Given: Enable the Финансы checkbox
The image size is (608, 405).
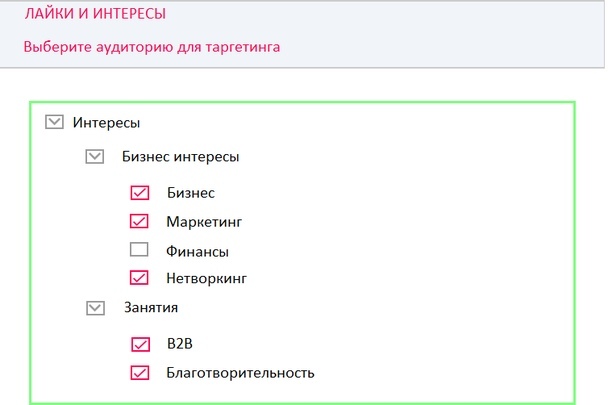Looking at the screenshot, I should pos(139,249).
